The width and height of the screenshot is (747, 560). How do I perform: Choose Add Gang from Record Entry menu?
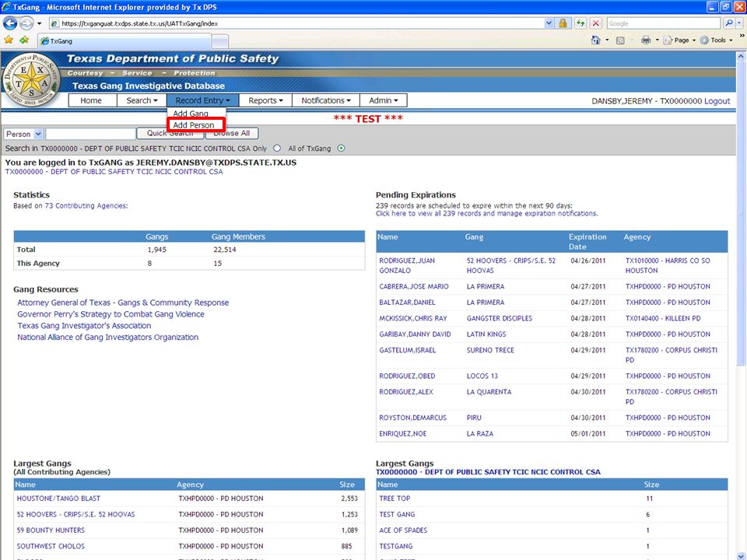point(191,114)
